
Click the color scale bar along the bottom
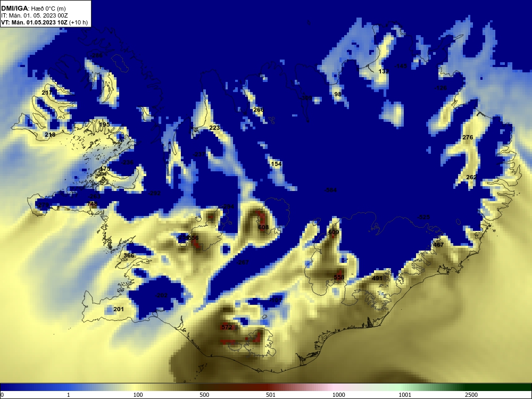click(266, 387)
